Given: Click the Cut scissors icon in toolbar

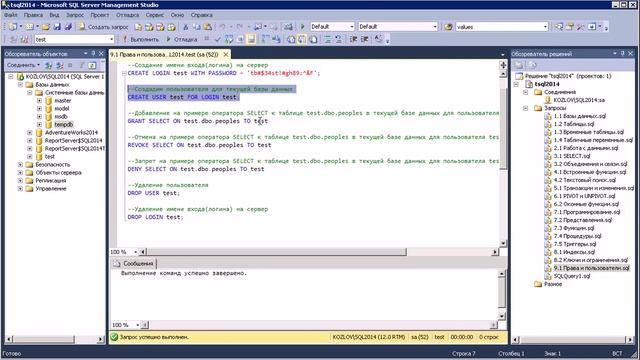Looking at the screenshot, I should coord(185,27).
